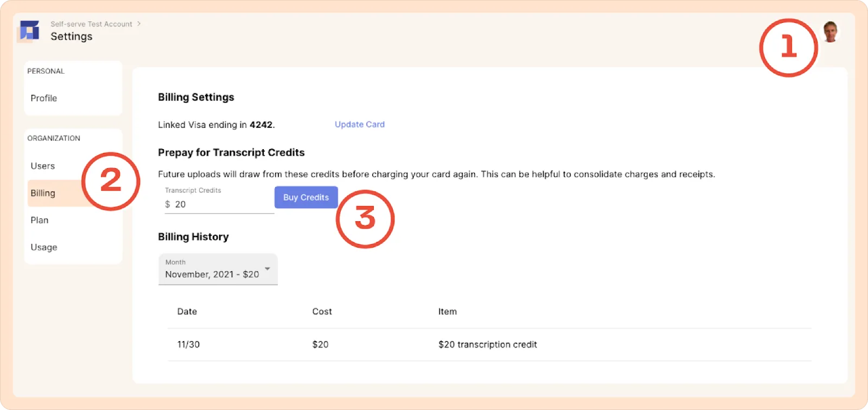
Task: Expand the Month billing history dropdown
Action: point(218,270)
